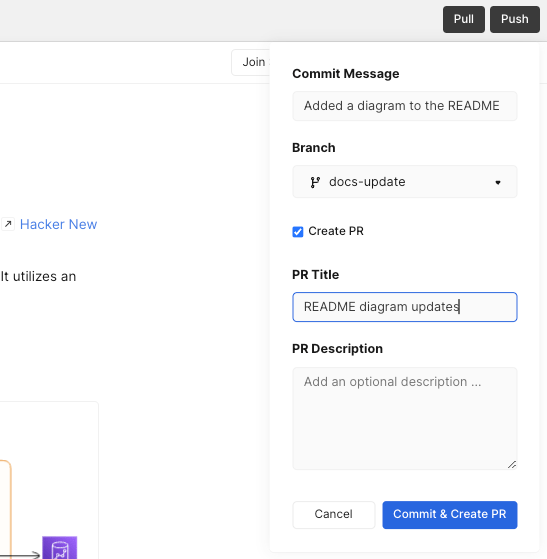The width and height of the screenshot is (547, 559).
Task: Click the external link arrow icon
Action: (8, 224)
